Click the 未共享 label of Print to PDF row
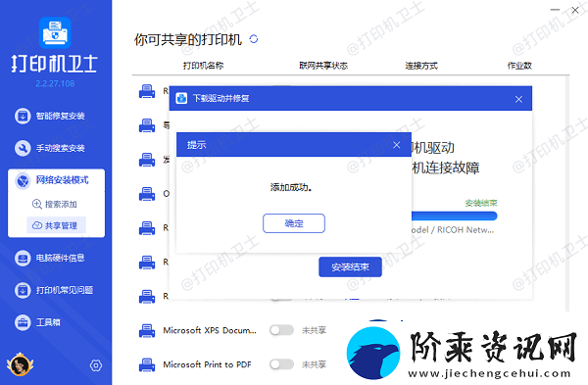Image resolution: width=588 pixels, height=385 pixels. (315, 364)
